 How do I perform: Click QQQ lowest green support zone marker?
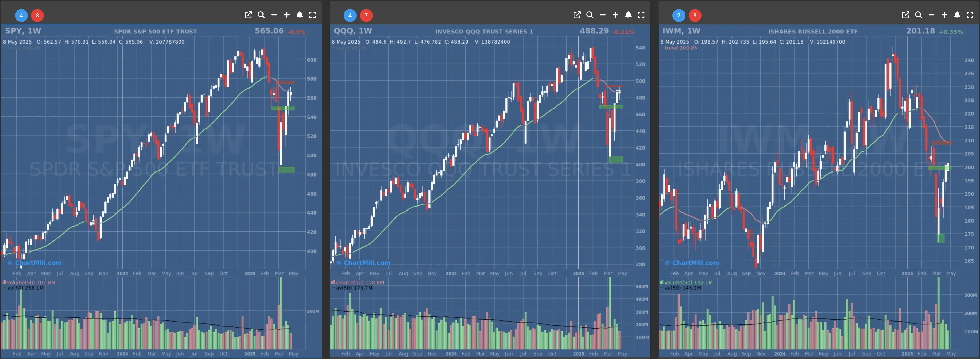point(616,159)
